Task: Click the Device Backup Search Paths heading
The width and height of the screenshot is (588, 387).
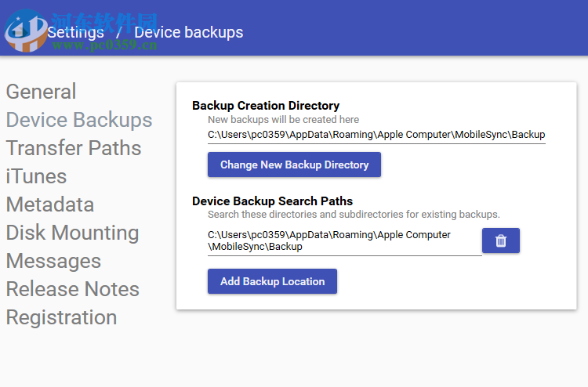Action: 272,201
